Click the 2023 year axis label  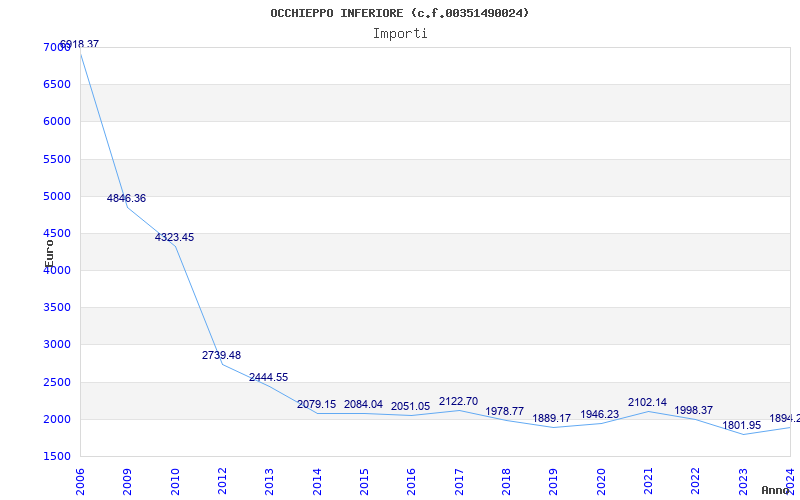[743, 482]
